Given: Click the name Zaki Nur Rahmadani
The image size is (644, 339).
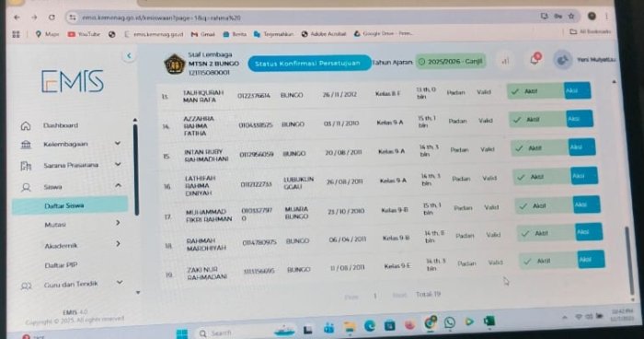Looking at the screenshot, I should tap(207, 274).
